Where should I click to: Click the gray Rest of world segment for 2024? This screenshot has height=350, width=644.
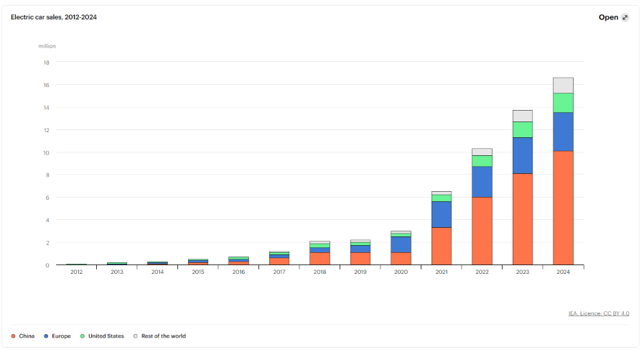click(563, 85)
